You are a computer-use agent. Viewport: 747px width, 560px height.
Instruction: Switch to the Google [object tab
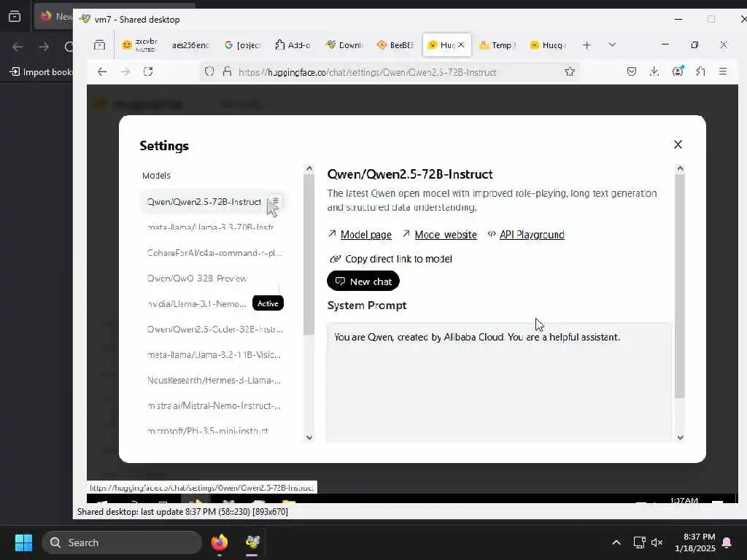coord(243,45)
